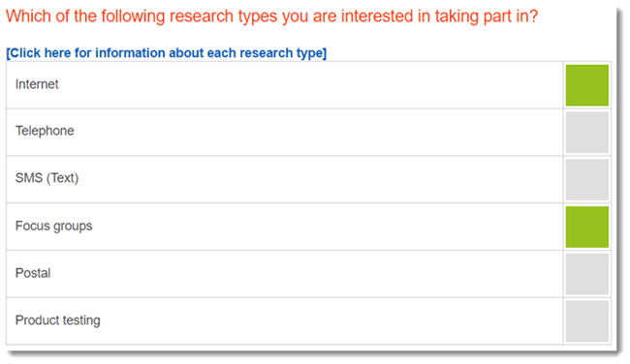Open the research type information link

point(167,53)
